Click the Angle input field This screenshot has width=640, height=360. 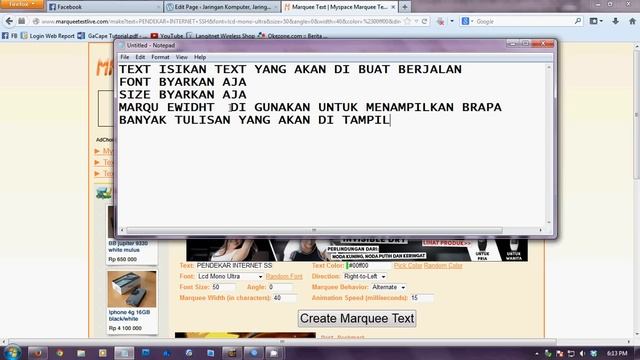(280, 287)
